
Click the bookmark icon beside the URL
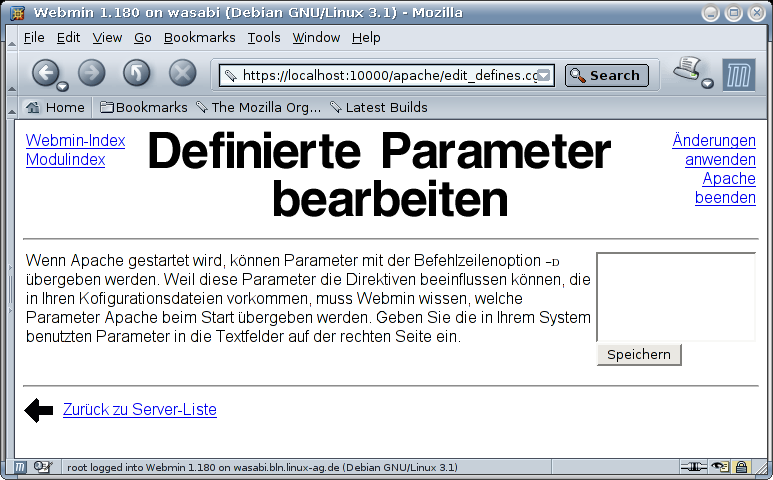pos(230,75)
